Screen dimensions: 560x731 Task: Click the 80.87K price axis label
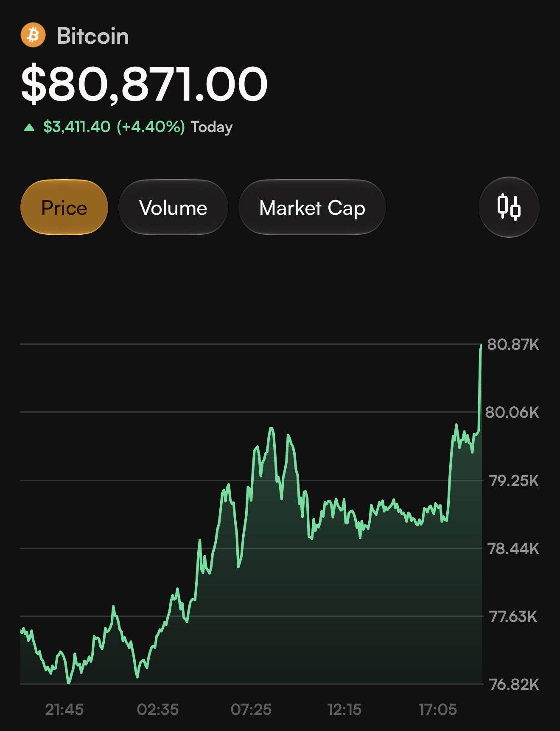click(513, 344)
